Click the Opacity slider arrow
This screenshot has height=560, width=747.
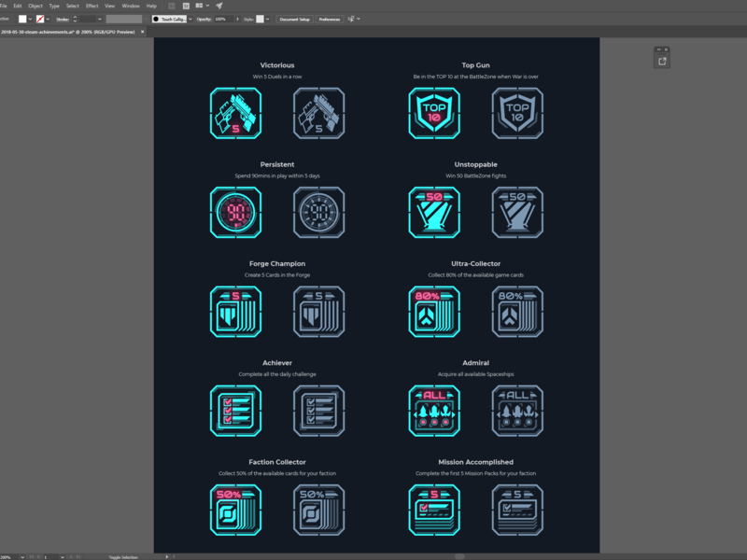[237, 19]
